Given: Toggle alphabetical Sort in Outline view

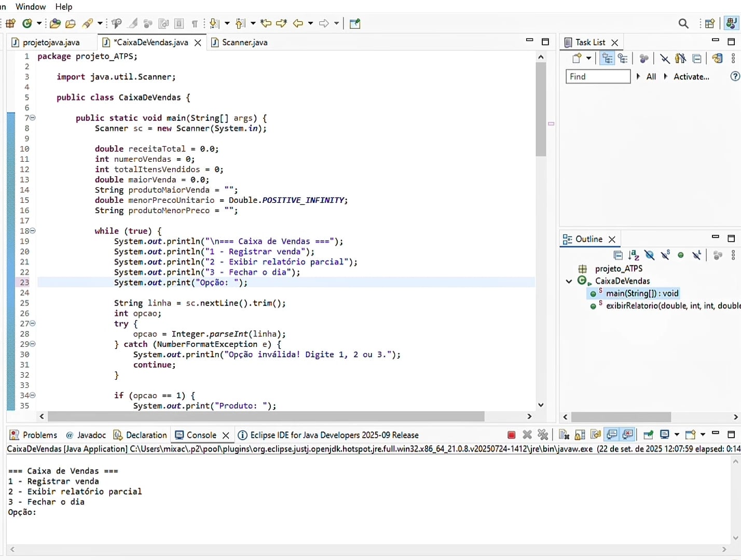Looking at the screenshot, I should (634, 255).
